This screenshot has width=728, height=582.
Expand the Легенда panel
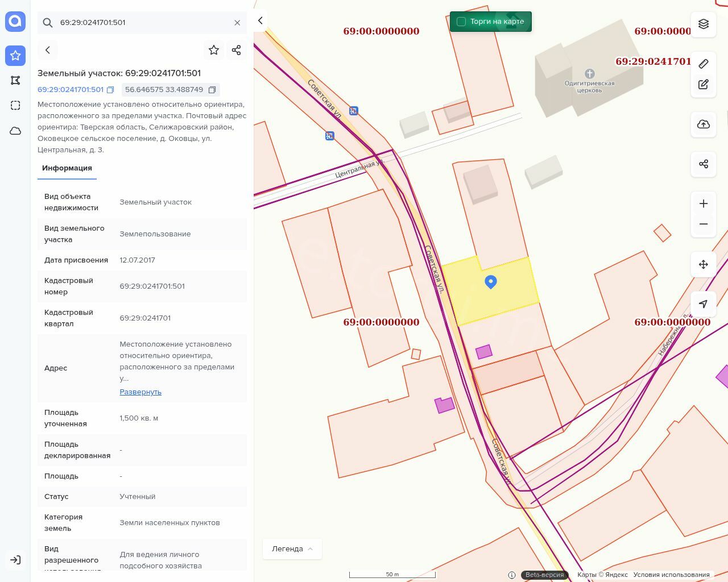292,549
